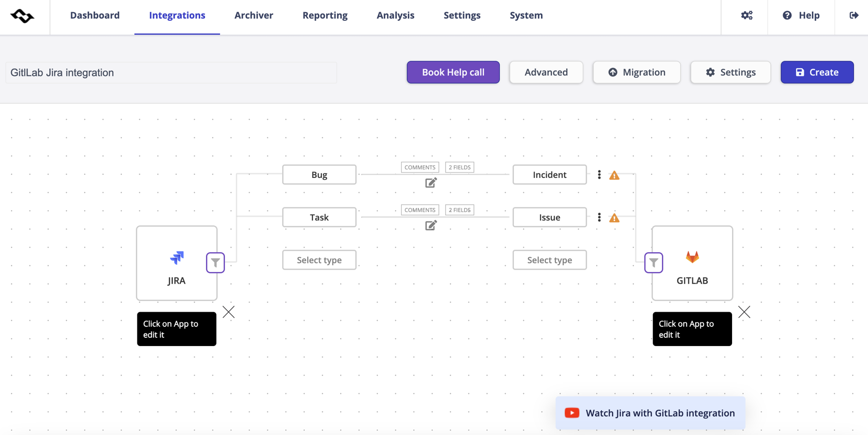Change the Issue type selector

click(550, 217)
